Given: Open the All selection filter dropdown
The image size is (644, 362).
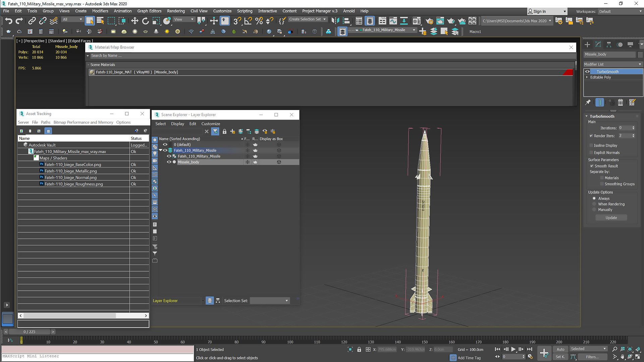Looking at the screenshot, I should tap(72, 19).
